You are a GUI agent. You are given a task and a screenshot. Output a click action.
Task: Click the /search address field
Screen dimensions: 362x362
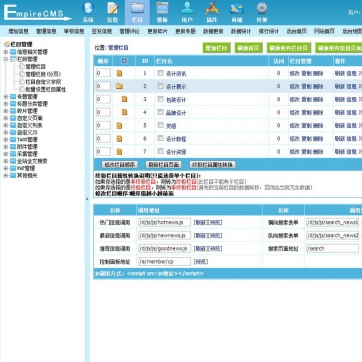pyautogui.click(x=332, y=248)
